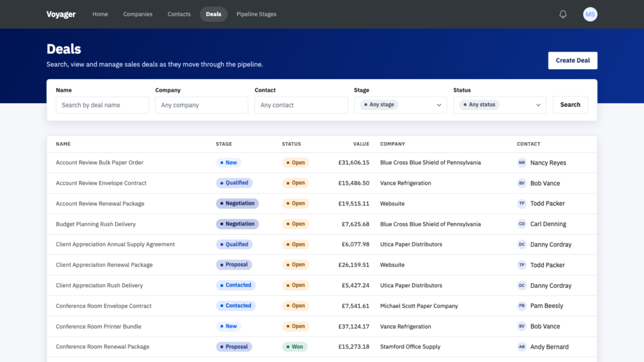Viewport: 644px width, 362px height.
Task: Open the Account Review Bulk Paper Order deal
Action: [x=99, y=163]
